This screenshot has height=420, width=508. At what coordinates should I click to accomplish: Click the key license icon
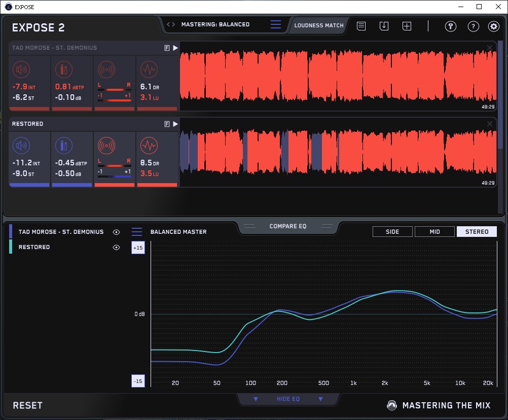point(451,26)
